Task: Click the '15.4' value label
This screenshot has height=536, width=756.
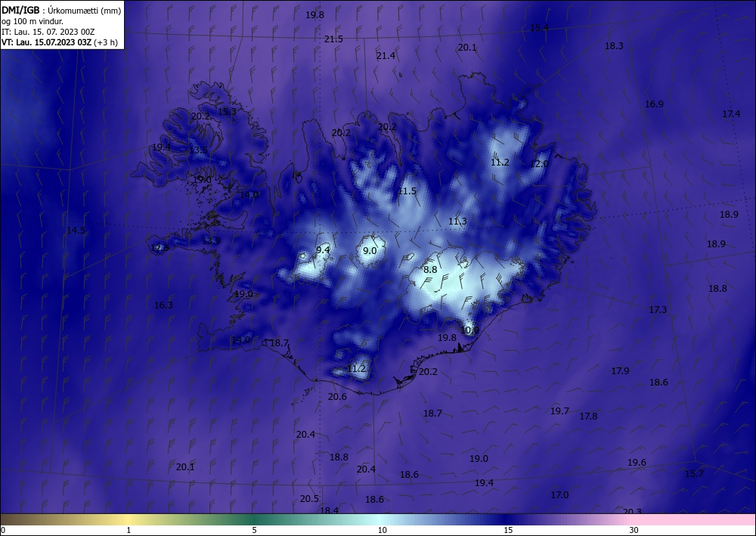Action: pos(539,28)
